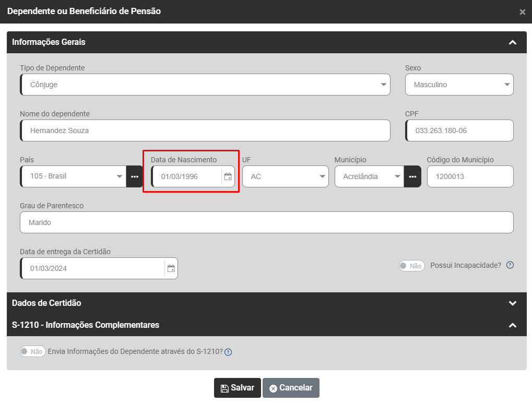
Task: Click the Nome do dependente field
Action: [205, 131]
